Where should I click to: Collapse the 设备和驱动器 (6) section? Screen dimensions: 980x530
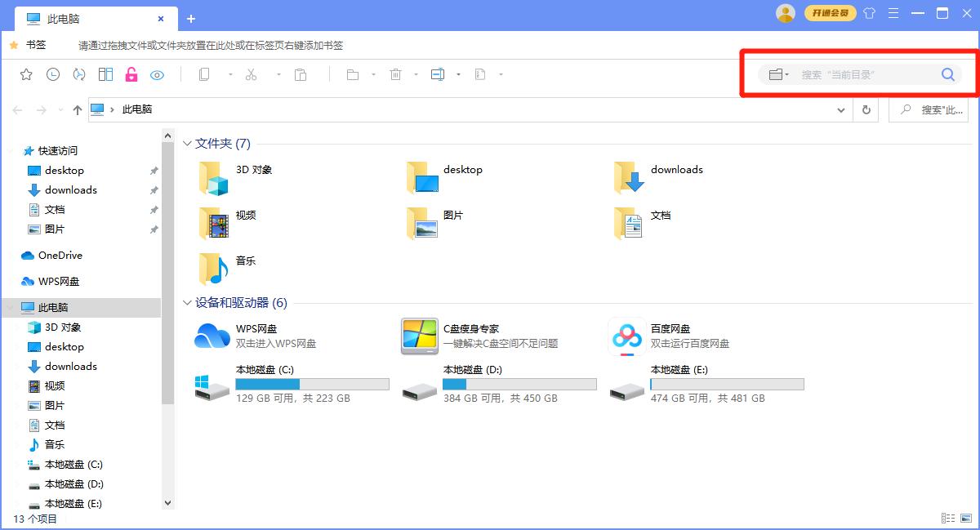coord(187,302)
